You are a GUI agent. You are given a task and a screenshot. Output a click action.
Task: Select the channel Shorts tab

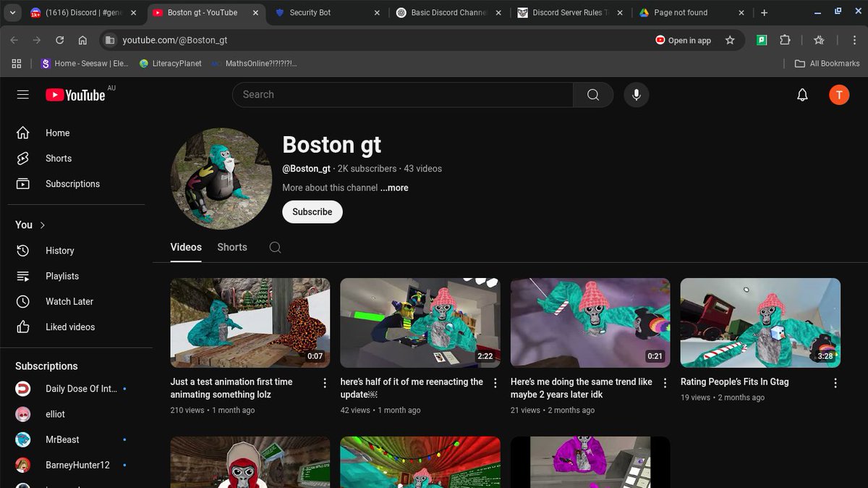coord(232,247)
